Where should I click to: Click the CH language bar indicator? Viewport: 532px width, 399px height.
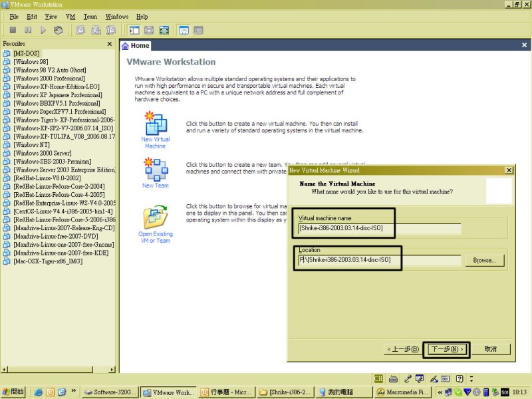tap(378, 378)
